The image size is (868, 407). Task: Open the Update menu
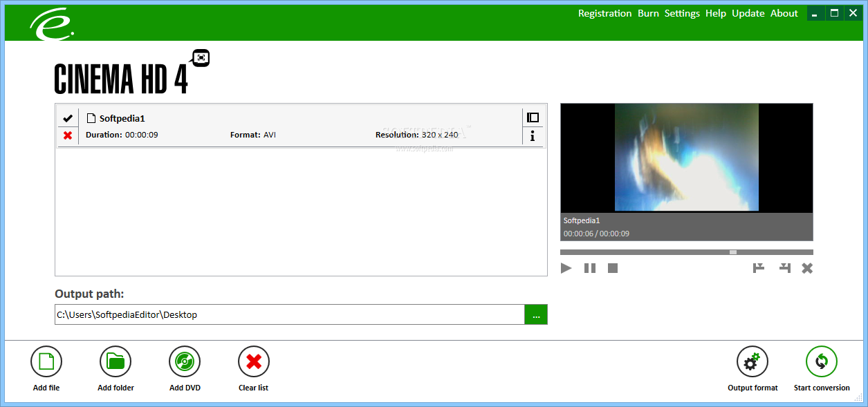pos(748,13)
